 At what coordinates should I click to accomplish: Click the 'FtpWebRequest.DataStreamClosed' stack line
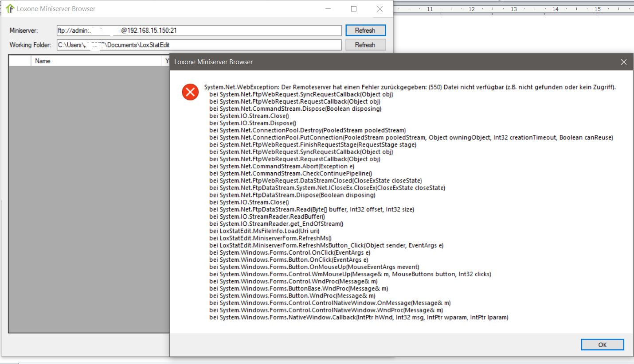click(x=316, y=181)
